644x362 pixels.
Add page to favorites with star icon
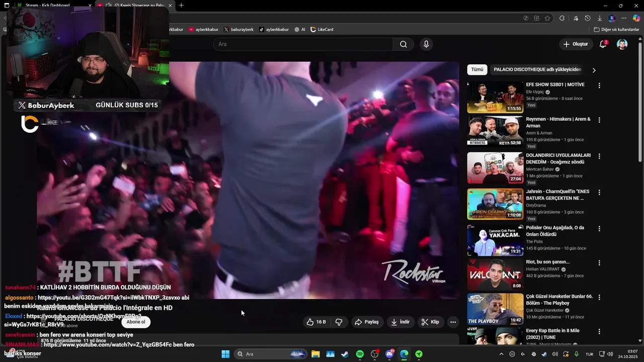pyautogui.click(x=547, y=18)
